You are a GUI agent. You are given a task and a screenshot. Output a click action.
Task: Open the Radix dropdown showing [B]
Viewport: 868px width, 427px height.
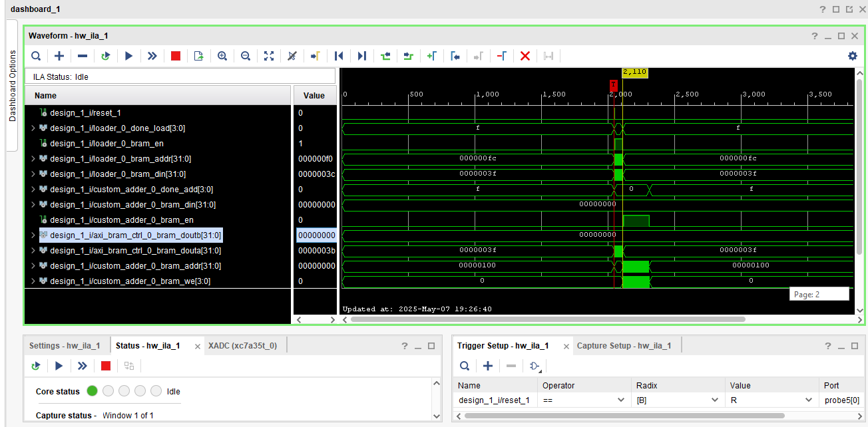coord(715,400)
